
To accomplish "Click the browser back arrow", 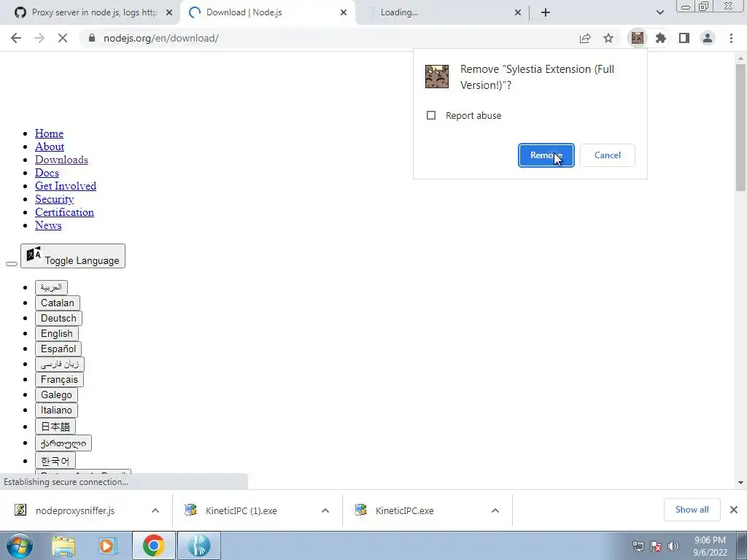I will click(x=16, y=38).
